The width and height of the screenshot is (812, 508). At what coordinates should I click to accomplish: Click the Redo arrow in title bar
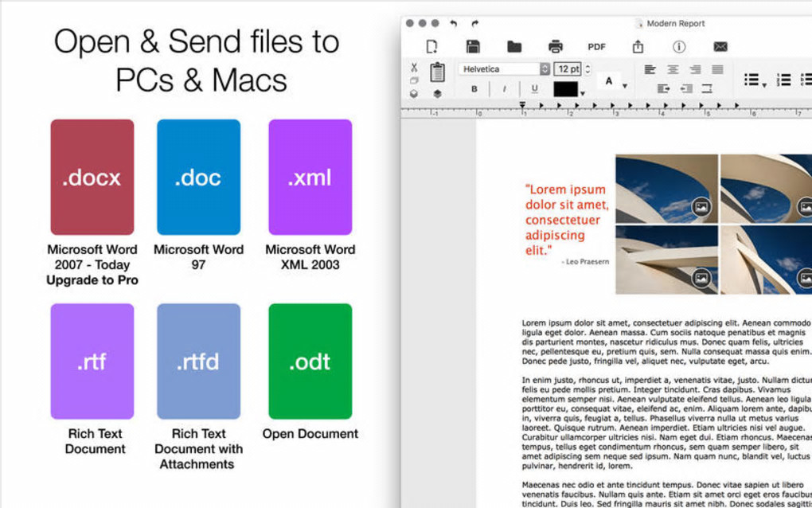(x=475, y=23)
